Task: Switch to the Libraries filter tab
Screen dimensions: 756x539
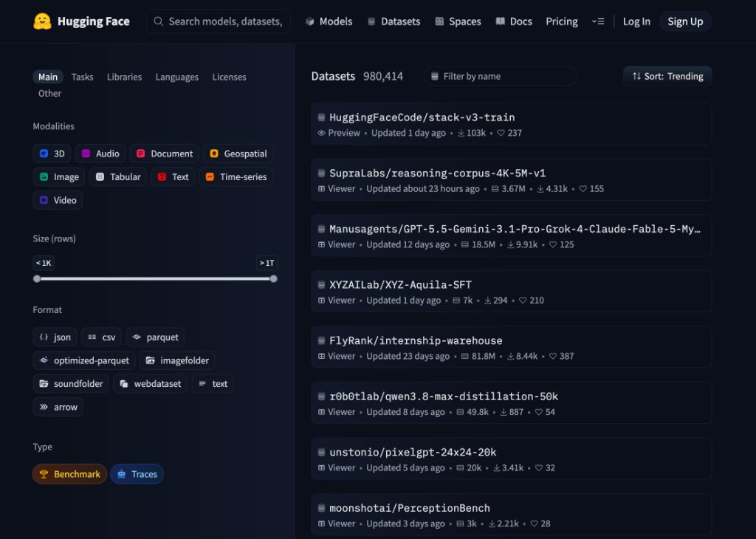Action: click(x=124, y=77)
